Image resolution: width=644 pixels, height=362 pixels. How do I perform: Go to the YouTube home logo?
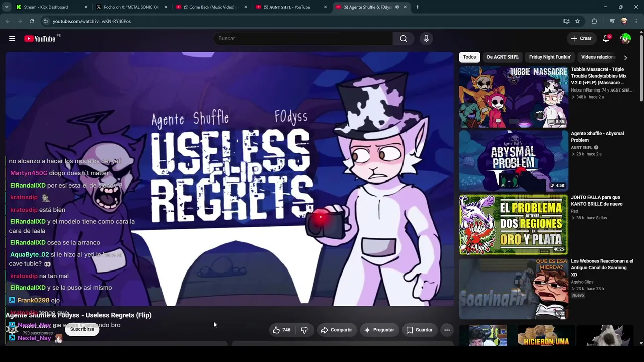point(40,39)
